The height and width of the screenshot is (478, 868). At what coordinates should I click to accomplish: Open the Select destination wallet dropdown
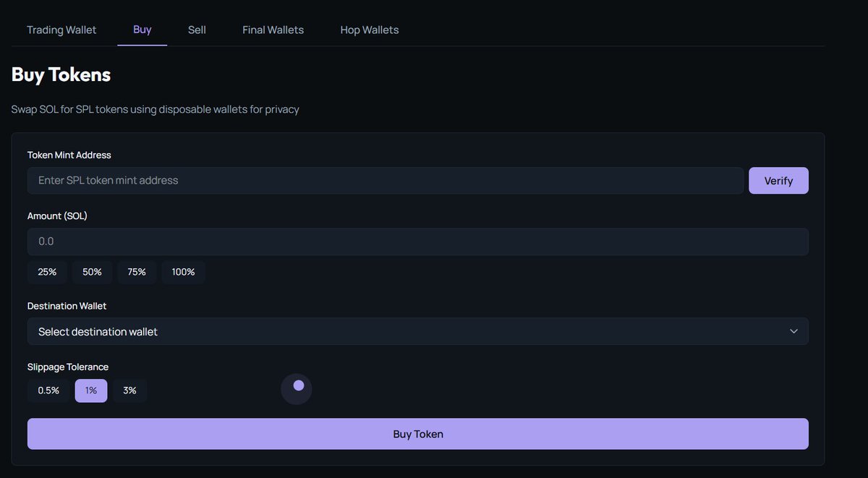(x=418, y=331)
